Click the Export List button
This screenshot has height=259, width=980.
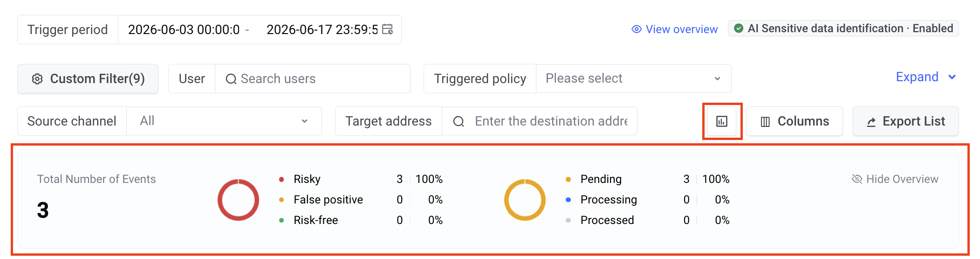pyautogui.click(x=905, y=121)
